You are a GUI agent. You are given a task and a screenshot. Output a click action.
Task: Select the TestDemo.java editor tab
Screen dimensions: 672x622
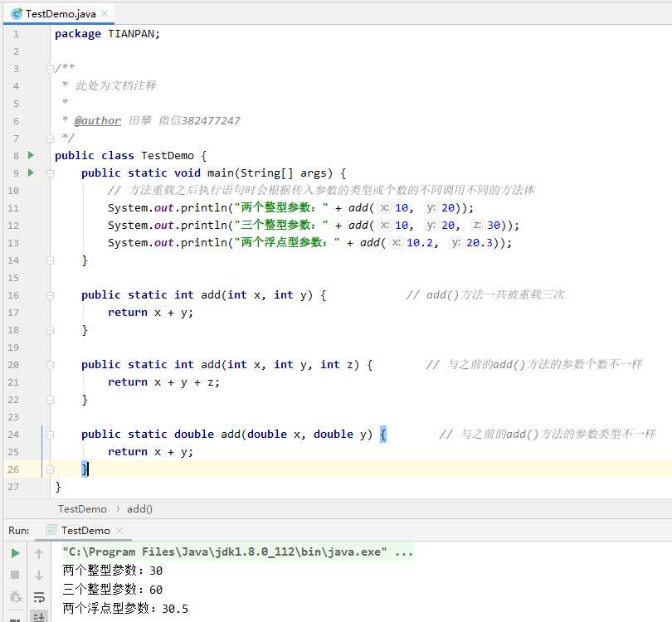[61, 14]
